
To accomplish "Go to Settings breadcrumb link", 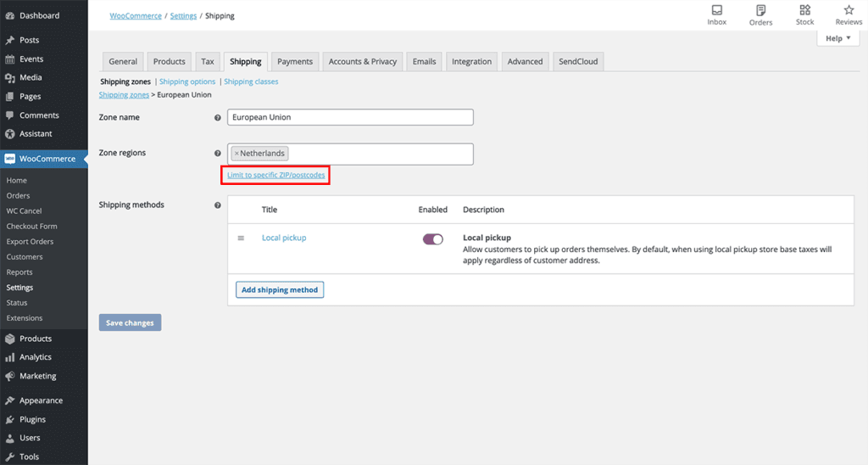I will click(183, 15).
